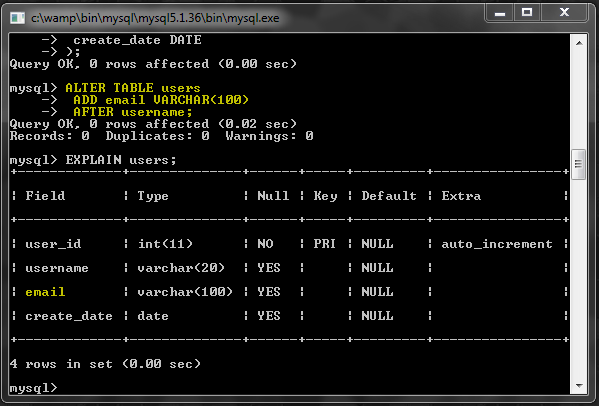Click the scrollbar up arrow
599x406 pixels.
pyautogui.click(x=579, y=43)
